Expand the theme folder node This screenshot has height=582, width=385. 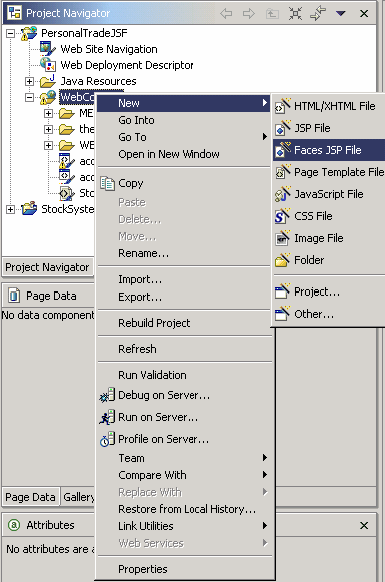pos(48,129)
